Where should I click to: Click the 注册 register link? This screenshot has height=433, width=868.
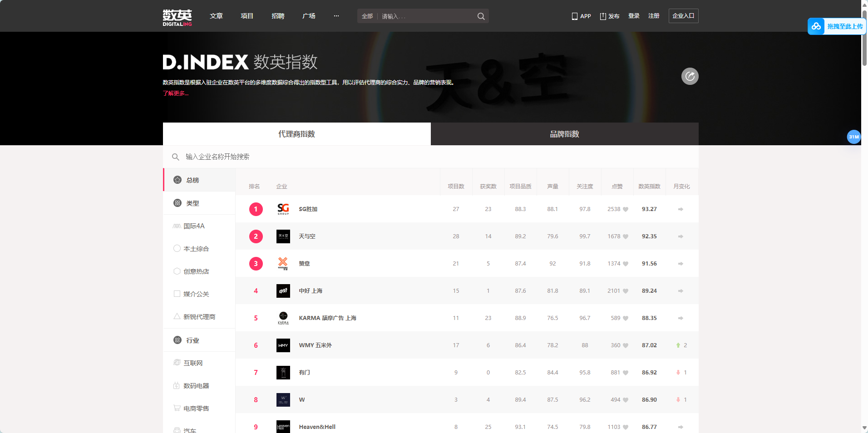click(x=654, y=16)
